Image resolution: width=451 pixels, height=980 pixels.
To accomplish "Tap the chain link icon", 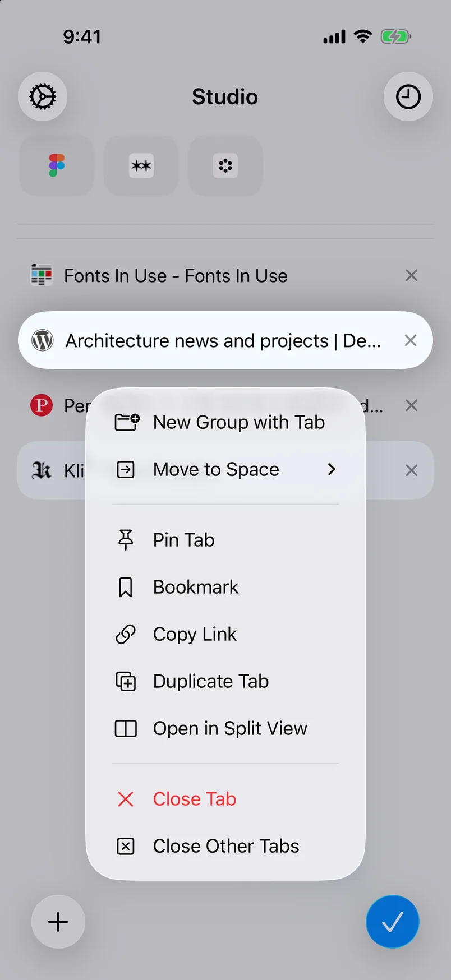I will tap(126, 634).
